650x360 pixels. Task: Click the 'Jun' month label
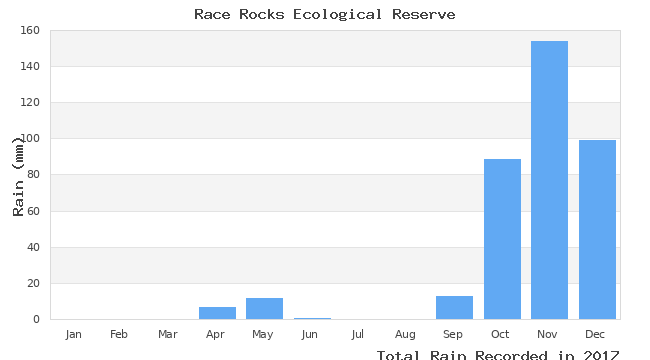(x=310, y=334)
